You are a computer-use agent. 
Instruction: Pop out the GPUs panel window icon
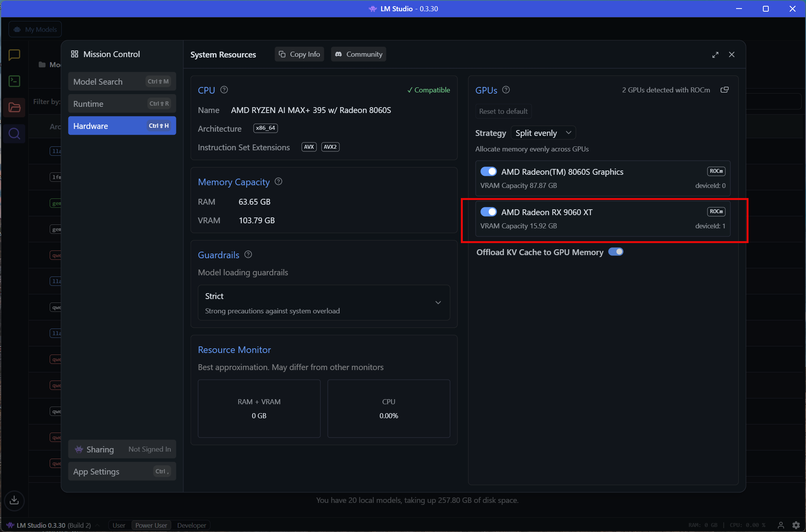[x=724, y=90]
